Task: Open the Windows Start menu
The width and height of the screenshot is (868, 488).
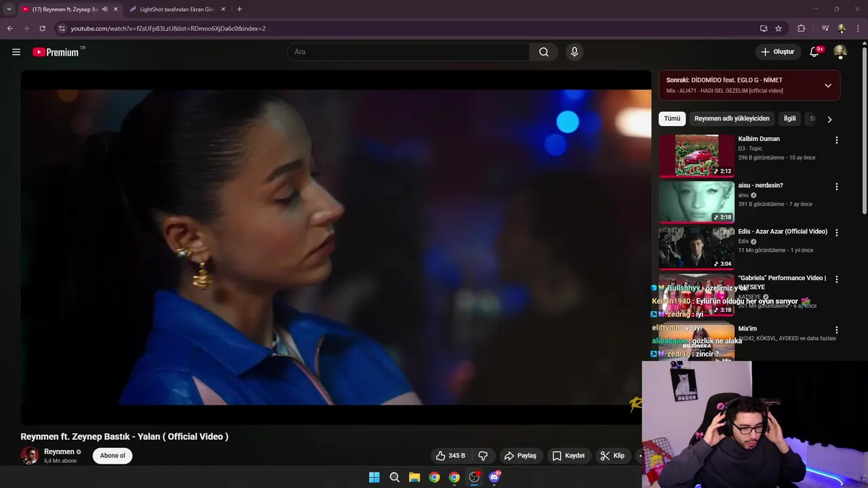Action: [x=374, y=477]
